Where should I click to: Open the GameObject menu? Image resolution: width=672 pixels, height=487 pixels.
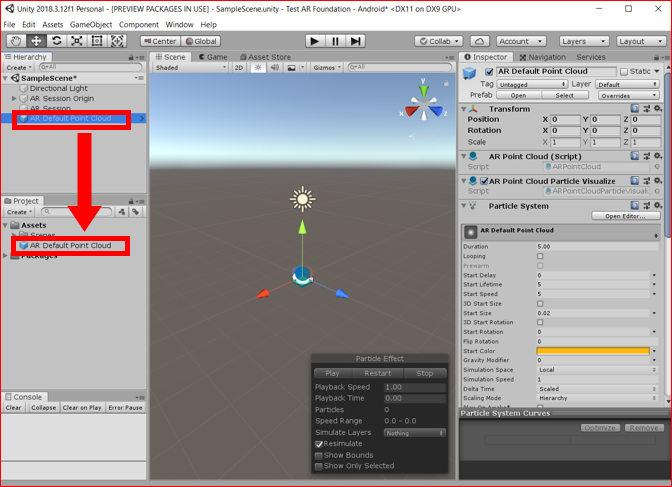91,24
